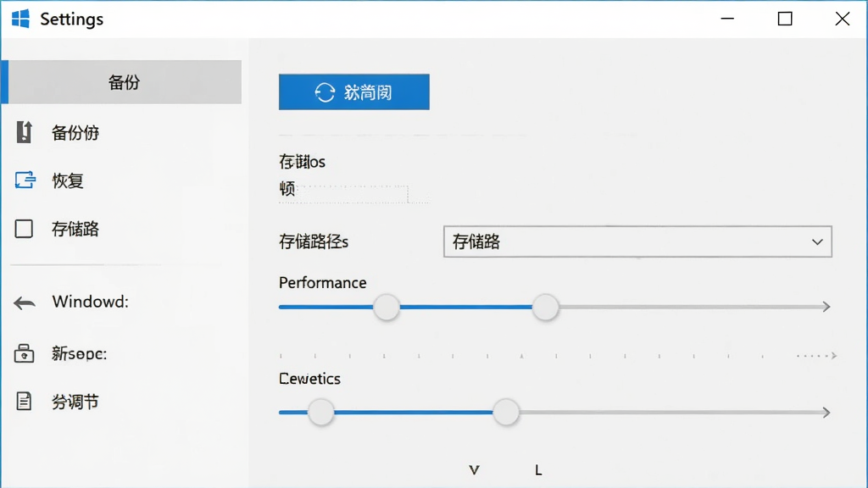The width and height of the screenshot is (868, 488).
Task: Click the second Cewetics slider handle
Action: 506,413
